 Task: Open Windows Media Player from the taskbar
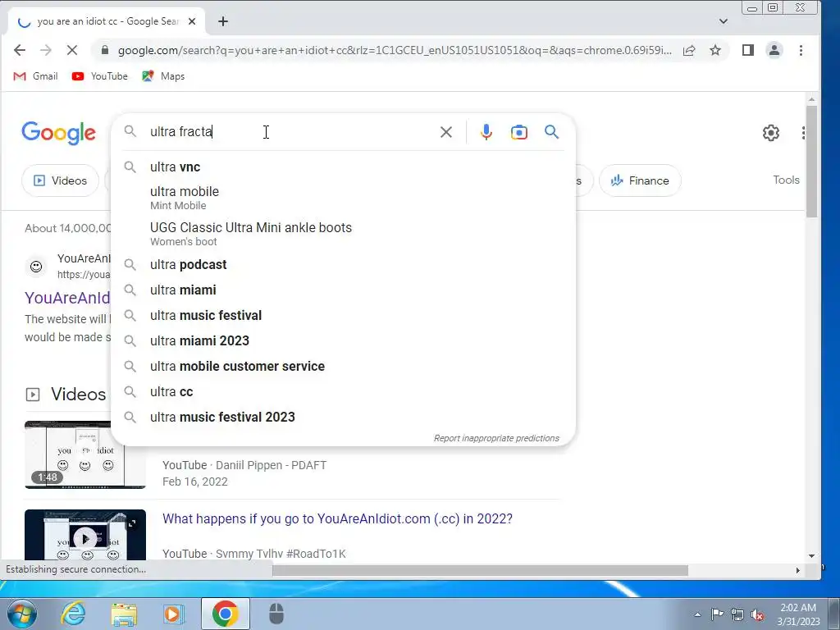click(x=174, y=614)
